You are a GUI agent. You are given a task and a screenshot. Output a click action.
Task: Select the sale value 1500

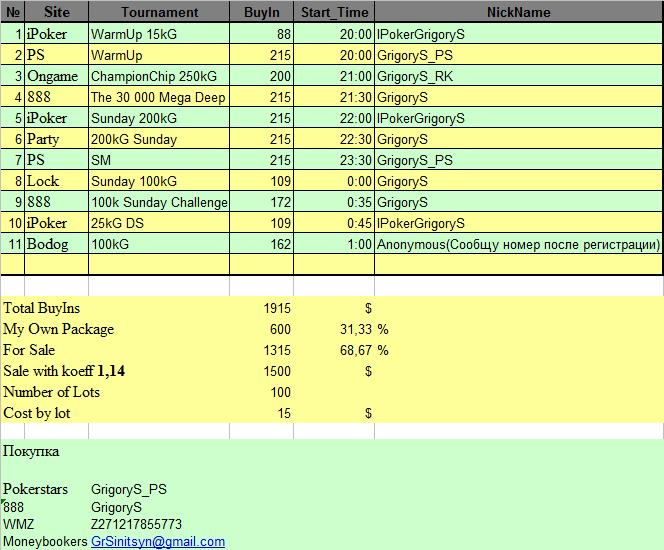tap(277, 371)
